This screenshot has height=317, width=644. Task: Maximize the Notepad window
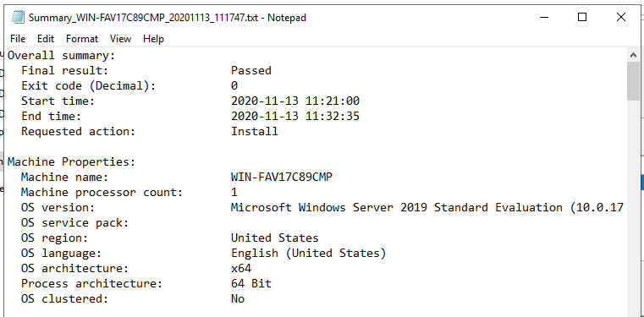(582, 18)
